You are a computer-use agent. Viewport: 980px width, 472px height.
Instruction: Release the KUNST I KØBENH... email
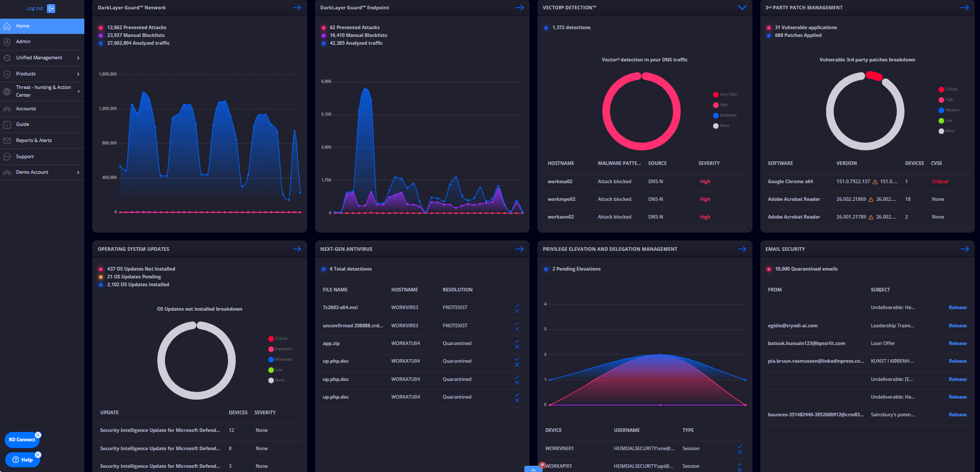click(958, 361)
